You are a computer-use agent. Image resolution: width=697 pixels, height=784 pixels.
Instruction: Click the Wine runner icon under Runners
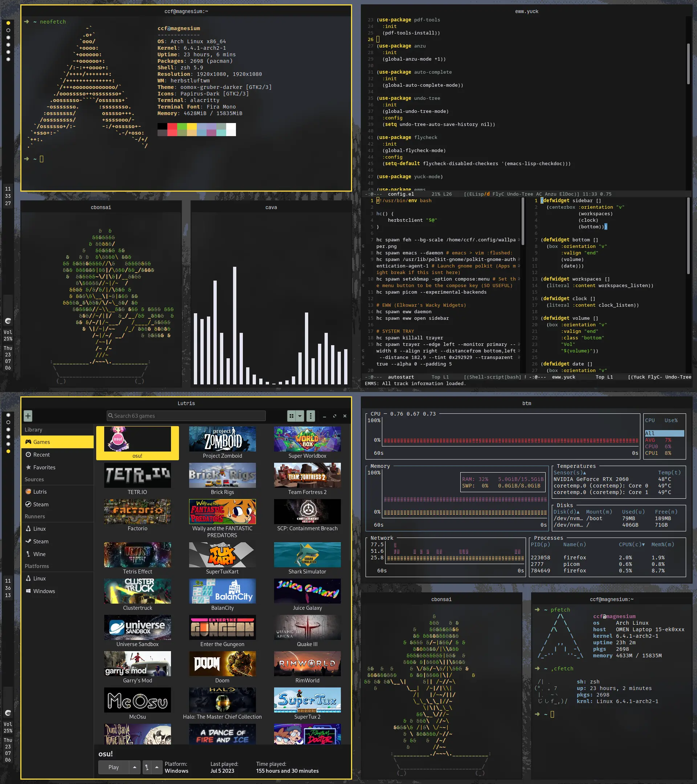(x=28, y=554)
